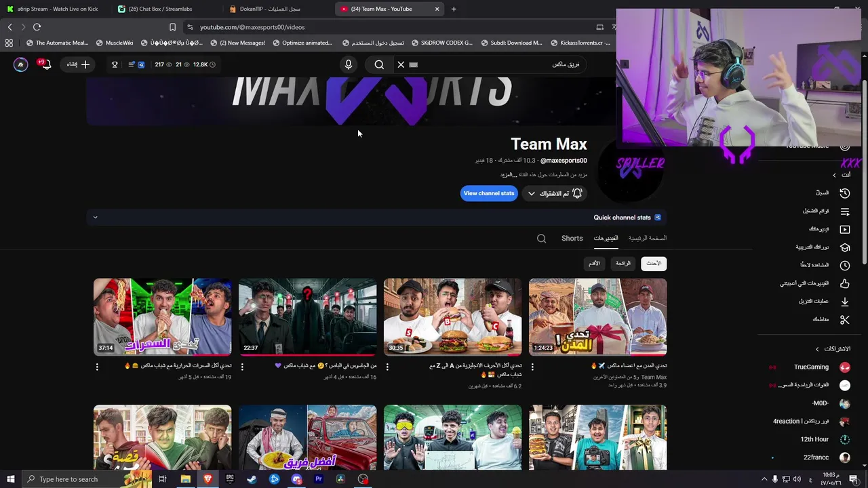Open the Downloads arrow icon in sidebar
Viewport: 868px width, 488px height.
(x=845, y=302)
